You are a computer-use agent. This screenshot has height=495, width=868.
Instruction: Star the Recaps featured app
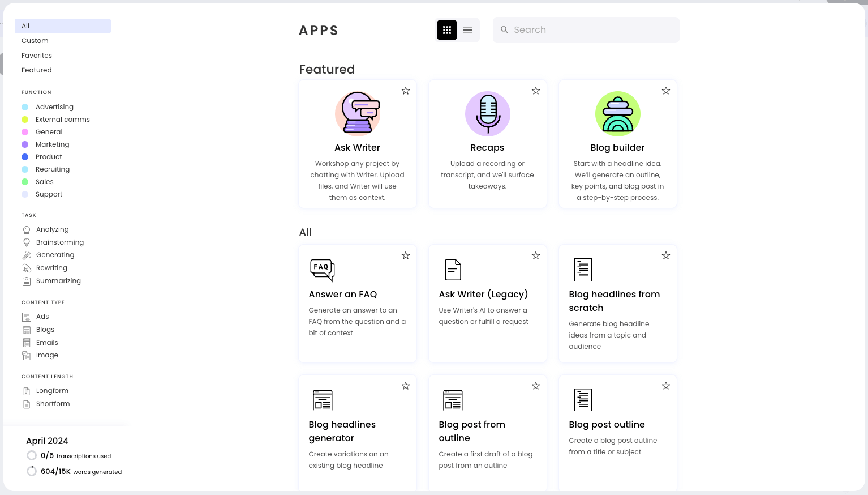pos(536,91)
